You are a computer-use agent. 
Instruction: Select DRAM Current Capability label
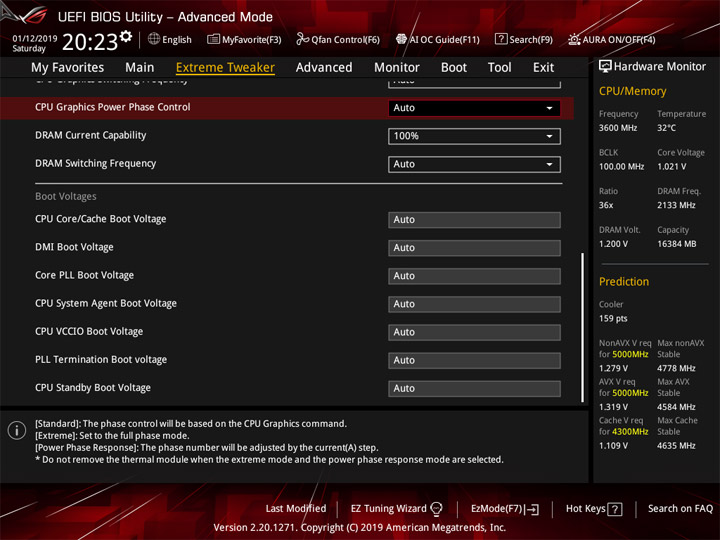pos(90,135)
